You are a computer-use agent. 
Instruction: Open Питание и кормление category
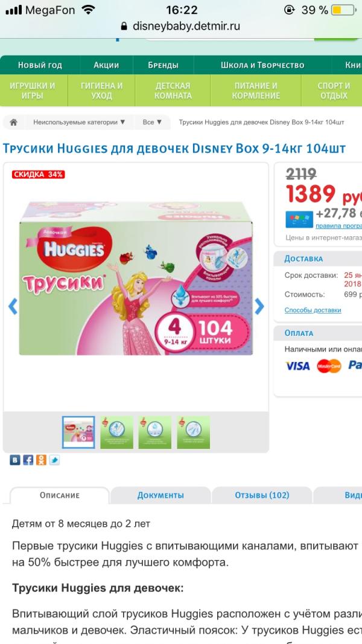coord(255,91)
